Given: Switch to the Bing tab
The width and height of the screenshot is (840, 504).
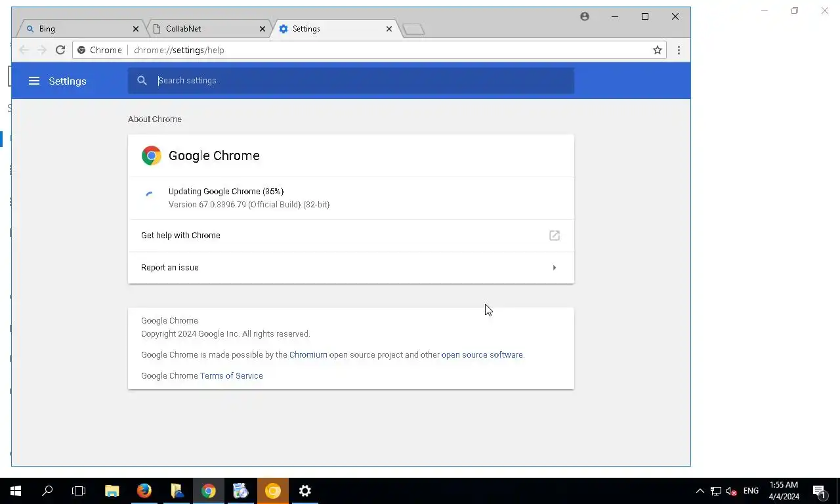Looking at the screenshot, I should click(79, 29).
